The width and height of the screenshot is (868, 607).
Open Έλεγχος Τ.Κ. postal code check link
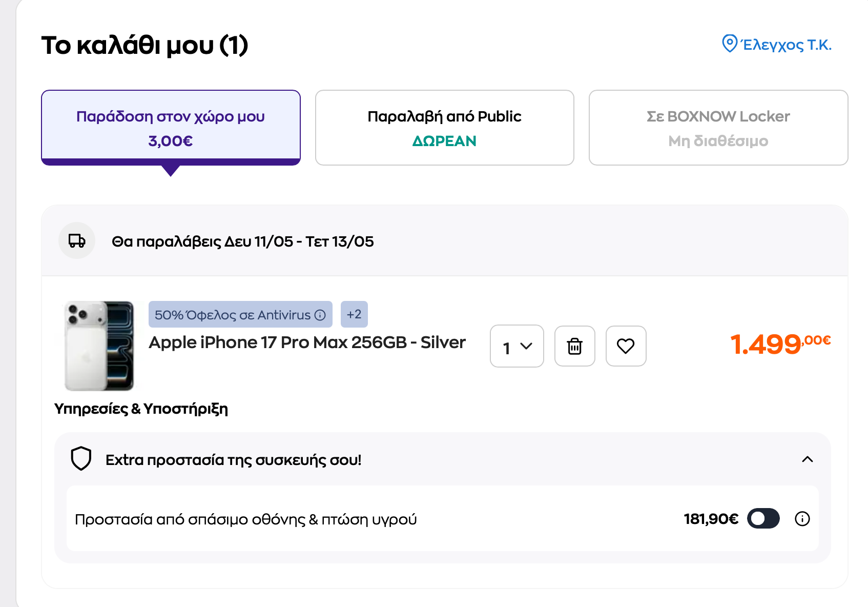786,45
